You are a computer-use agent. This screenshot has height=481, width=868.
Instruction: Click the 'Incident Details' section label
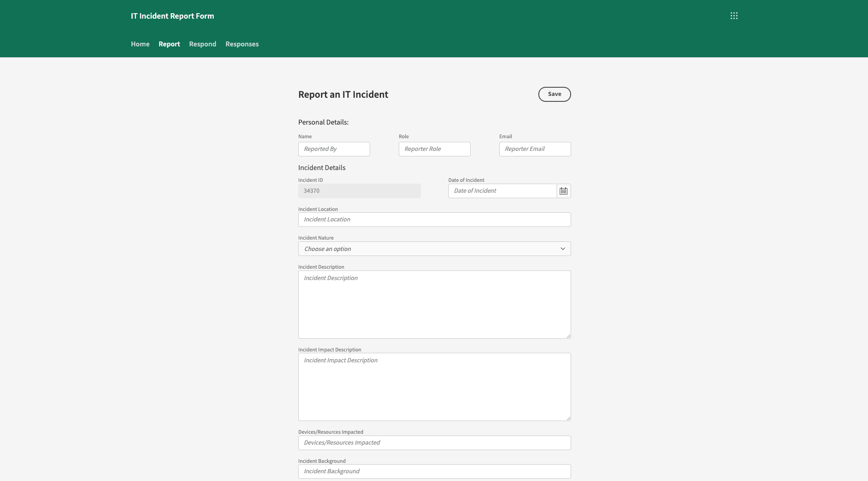[321, 168]
